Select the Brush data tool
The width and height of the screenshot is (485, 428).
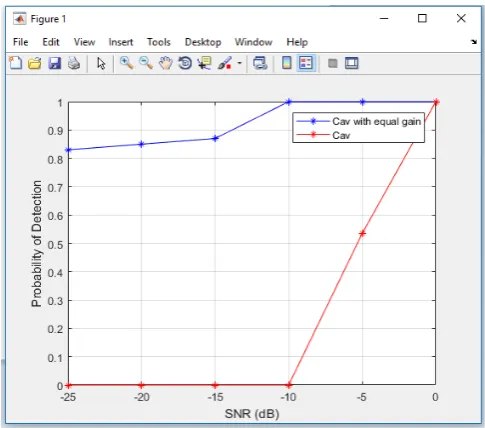pyautogui.click(x=225, y=63)
